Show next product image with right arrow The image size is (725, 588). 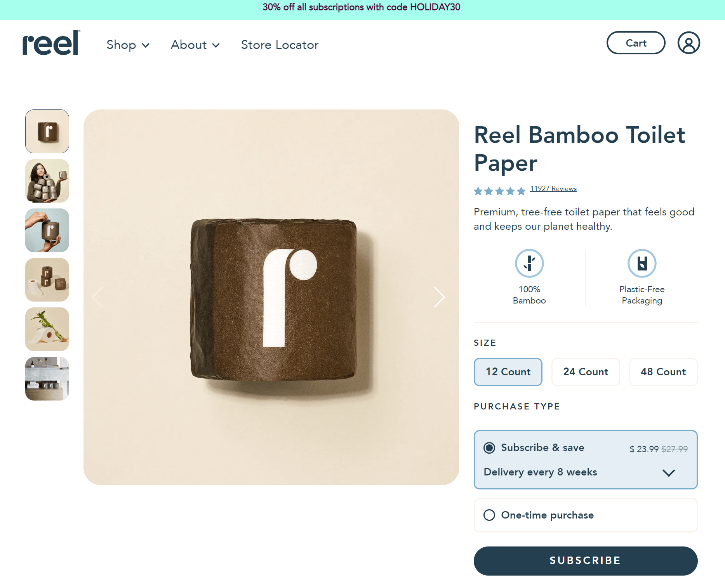(439, 297)
